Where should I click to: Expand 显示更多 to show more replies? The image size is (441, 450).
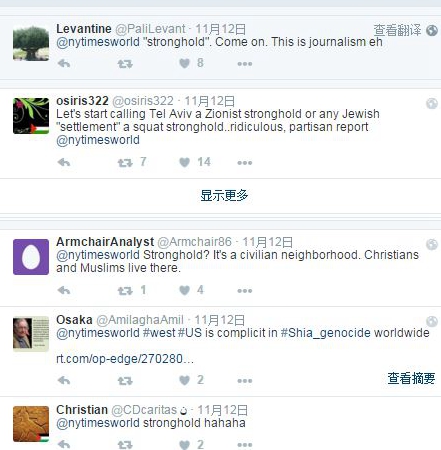pyautogui.click(x=224, y=195)
